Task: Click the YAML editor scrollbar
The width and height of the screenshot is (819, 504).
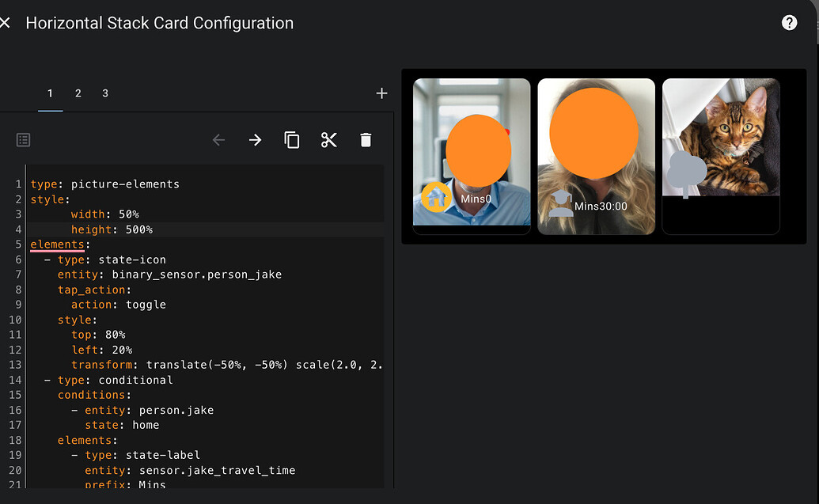Action: click(x=389, y=237)
